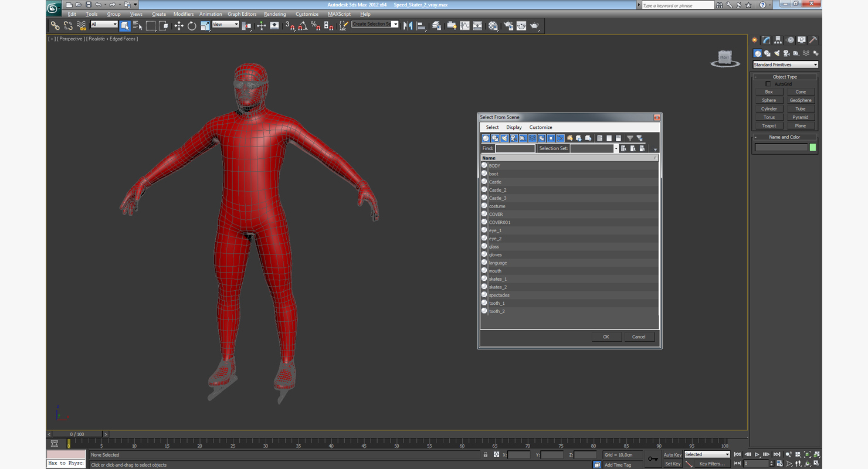The width and height of the screenshot is (868, 469).
Task: Open the Mirror tool
Action: [x=408, y=26]
